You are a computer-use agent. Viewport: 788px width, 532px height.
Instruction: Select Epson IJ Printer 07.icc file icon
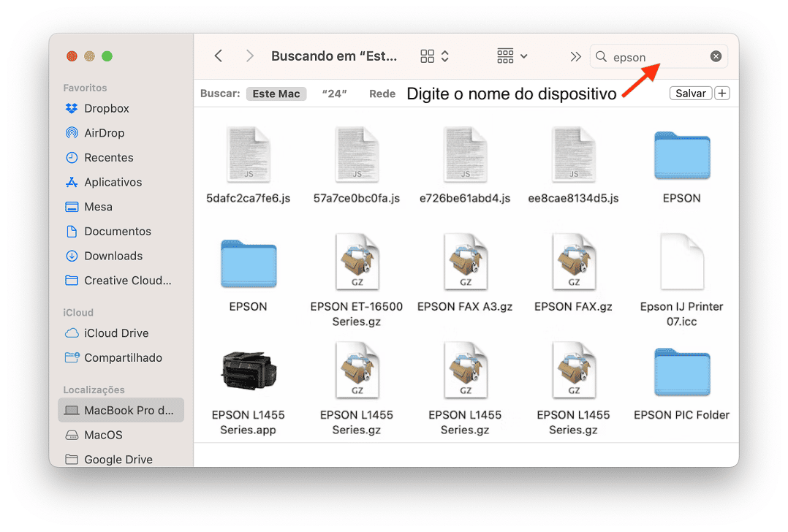tap(682, 262)
